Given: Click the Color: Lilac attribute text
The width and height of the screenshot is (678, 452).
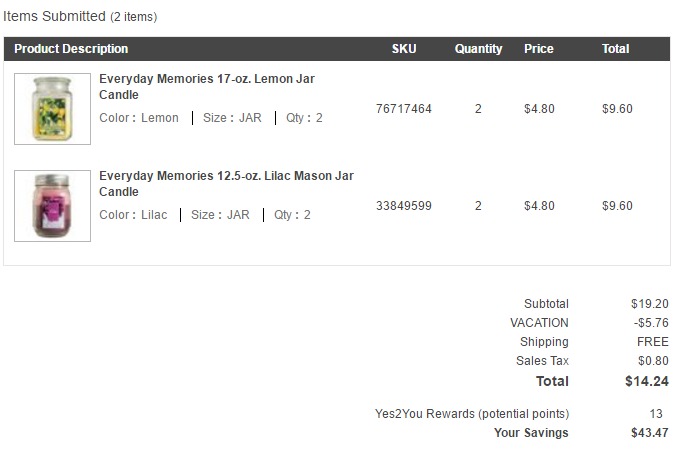Looking at the screenshot, I should coord(133,215).
